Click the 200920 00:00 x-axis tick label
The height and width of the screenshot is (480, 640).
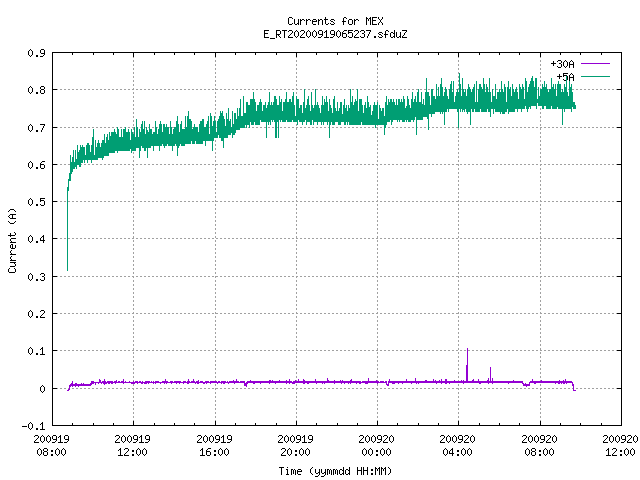click(376, 445)
